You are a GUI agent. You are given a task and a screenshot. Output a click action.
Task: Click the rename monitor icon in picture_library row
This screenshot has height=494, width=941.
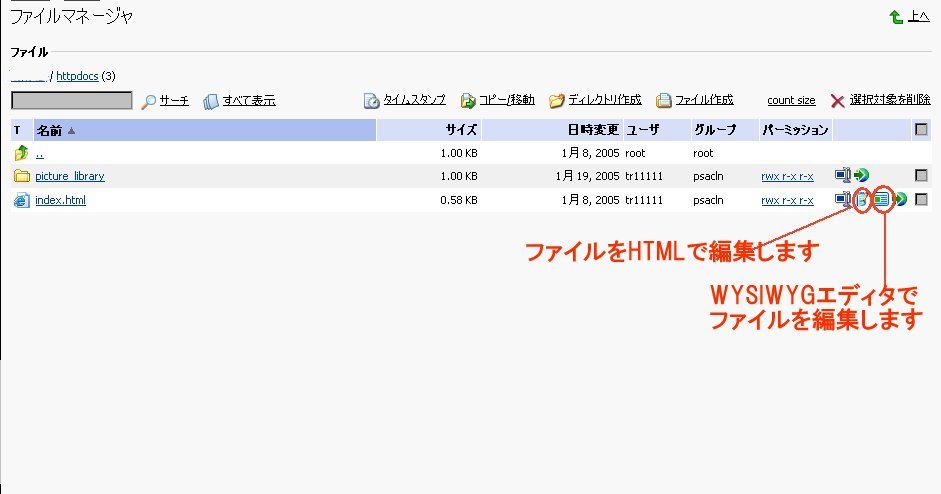842,176
